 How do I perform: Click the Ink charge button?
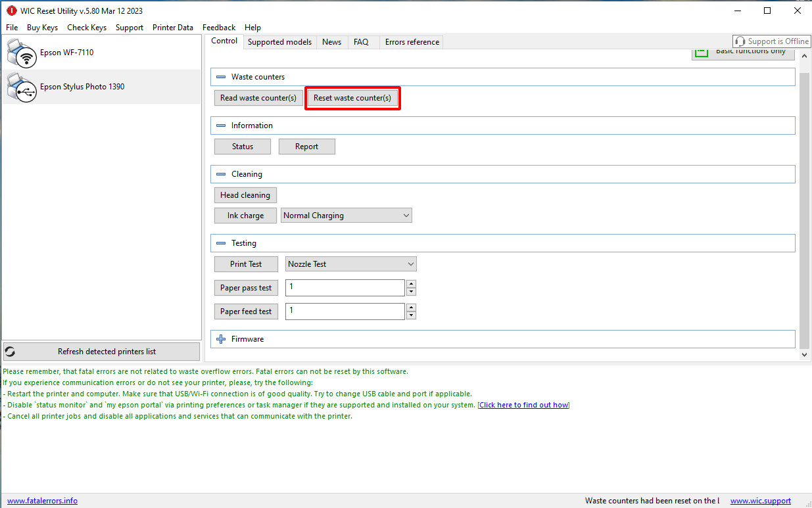pyautogui.click(x=245, y=216)
